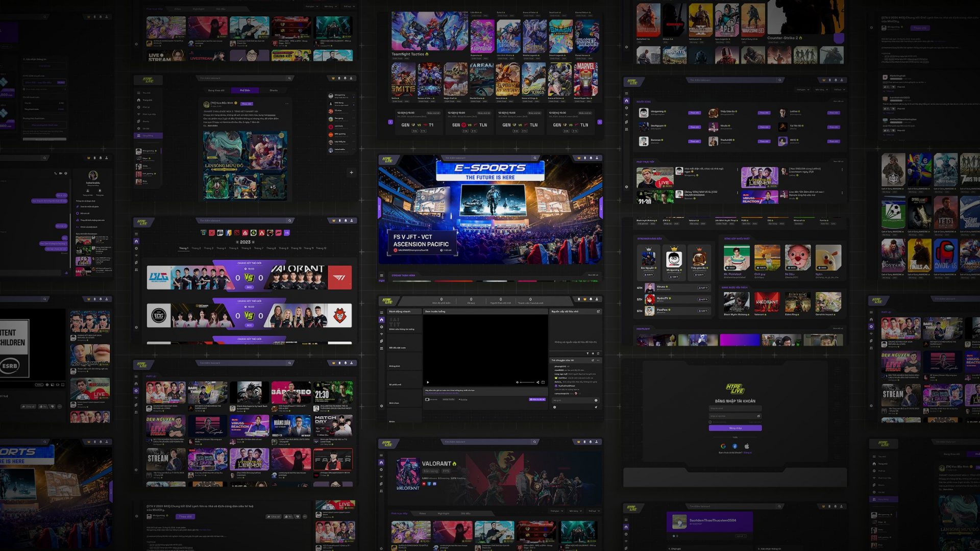Expand the middle sort dropdown on Valorant page
Screen dimensions: 980x551
[x=575, y=511]
